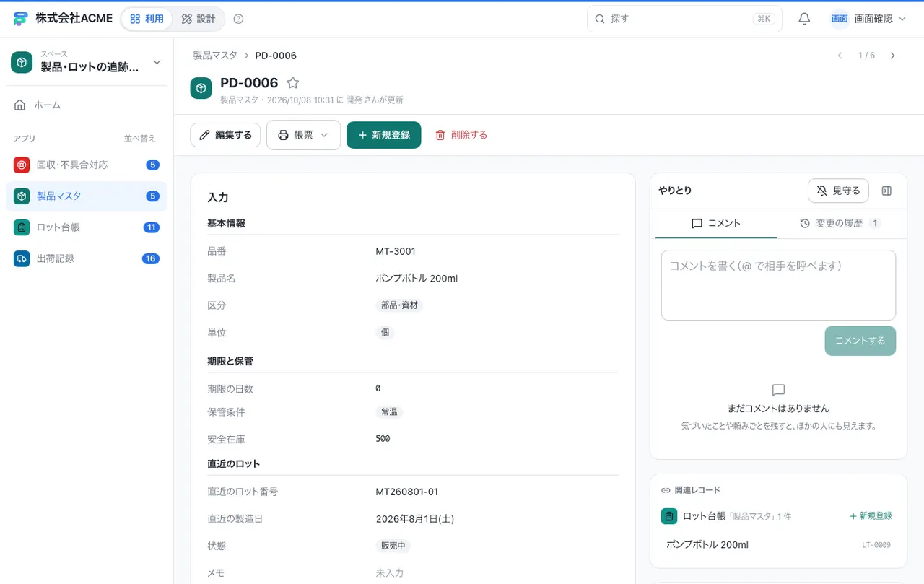The image size is (924, 584).
Task: Go to previous record arrow
Action: pyautogui.click(x=840, y=56)
